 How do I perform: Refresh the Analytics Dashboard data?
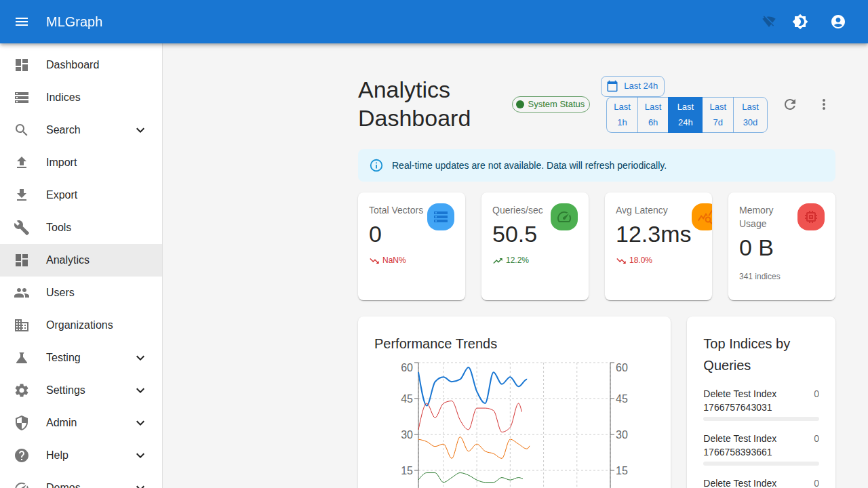[x=789, y=104]
